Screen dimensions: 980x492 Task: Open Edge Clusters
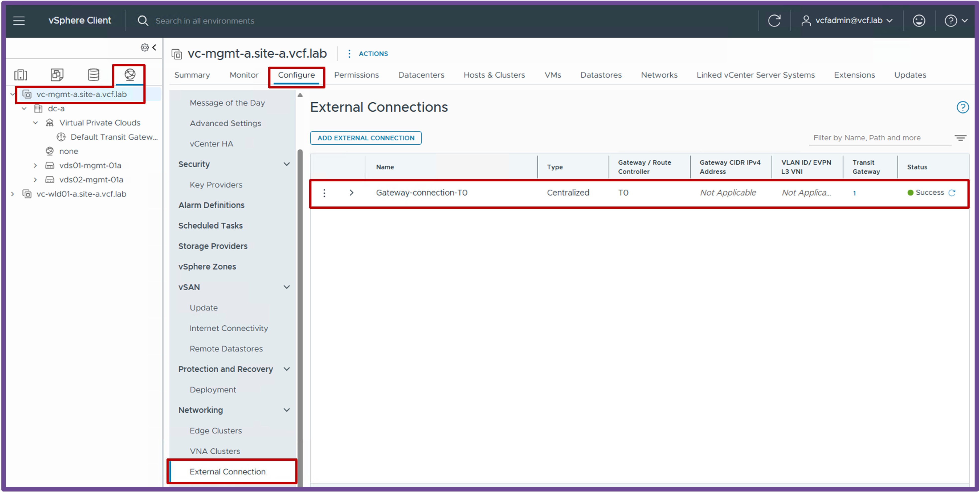pyautogui.click(x=216, y=431)
